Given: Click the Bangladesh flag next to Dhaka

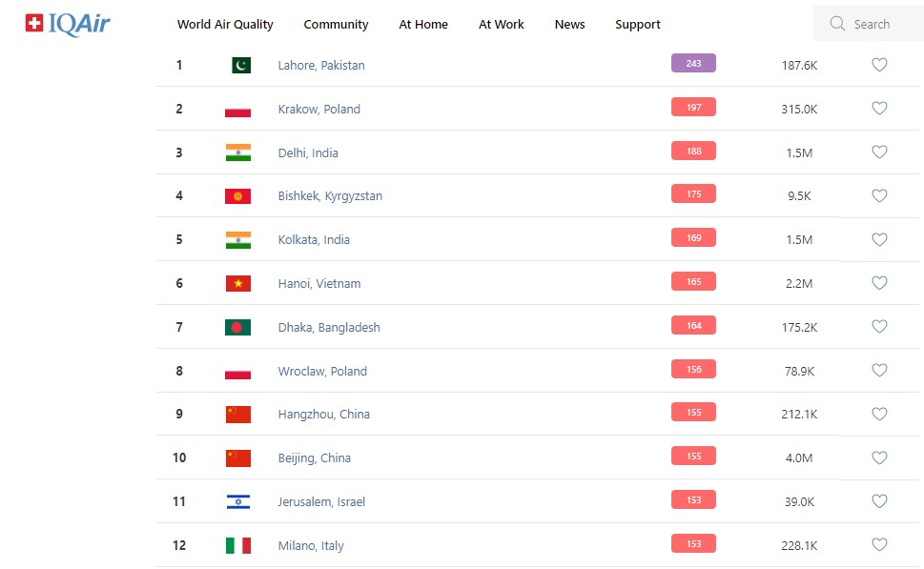Looking at the screenshot, I should click(238, 328).
